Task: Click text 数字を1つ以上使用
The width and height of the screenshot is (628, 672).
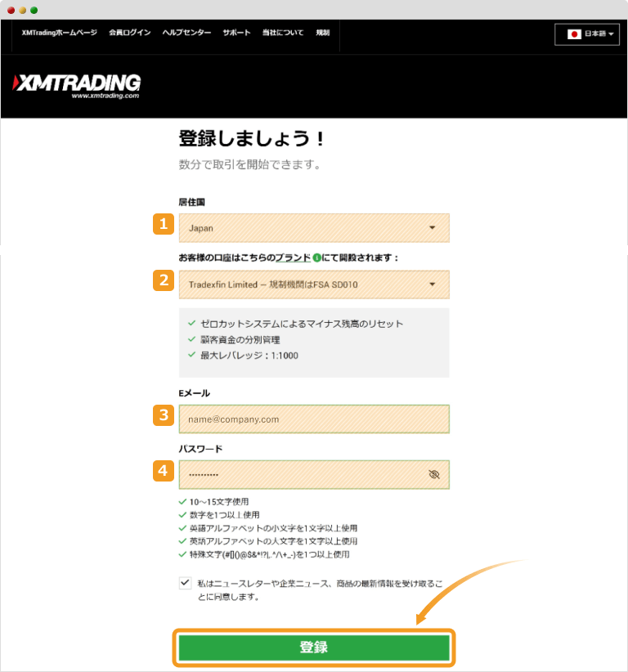Action: pos(225,515)
